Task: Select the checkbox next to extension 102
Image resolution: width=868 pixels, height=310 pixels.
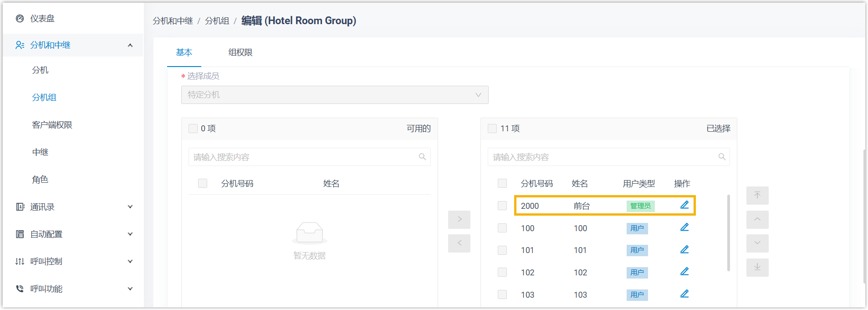Action: click(502, 272)
